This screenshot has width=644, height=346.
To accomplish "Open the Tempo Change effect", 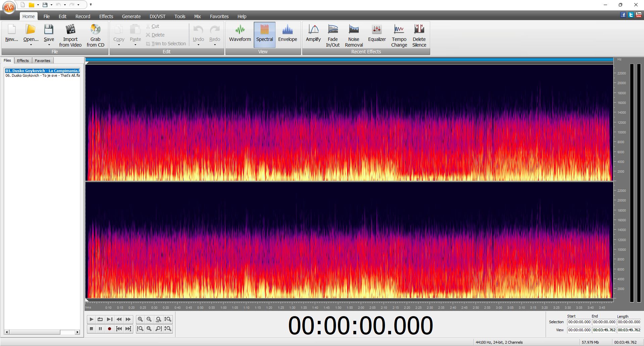I will click(399, 36).
